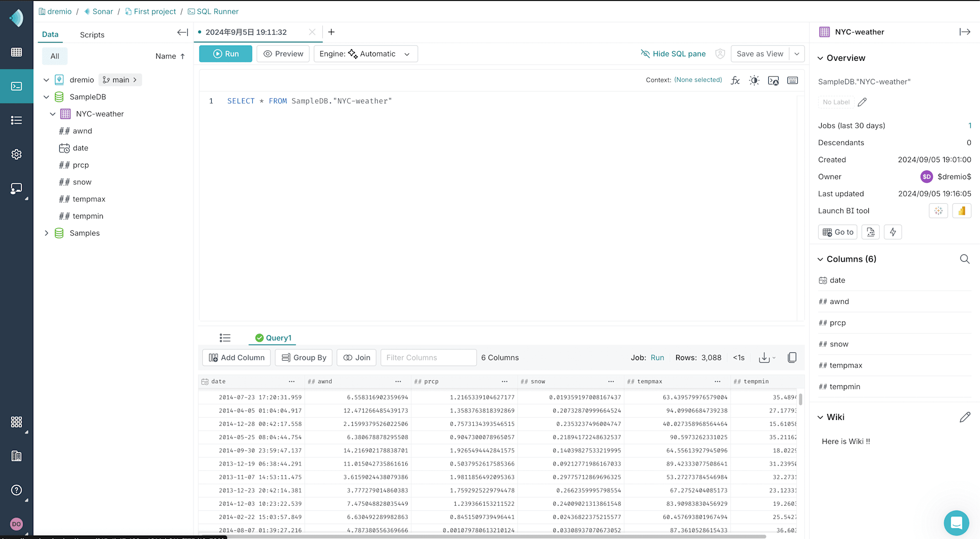Launch Power BI tool
The width and height of the screenshot is (980, 539).
pos(962,211)
